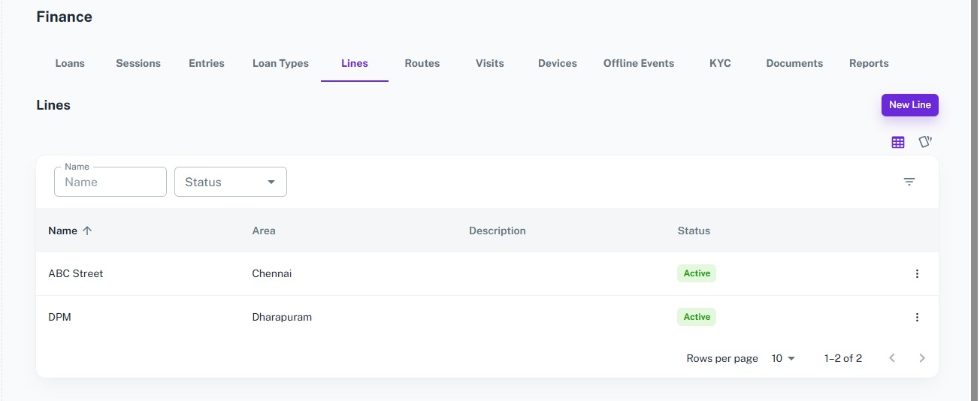The image size is (980, 401).
Task: Select the ABC Street row
Action: (487, 274)
